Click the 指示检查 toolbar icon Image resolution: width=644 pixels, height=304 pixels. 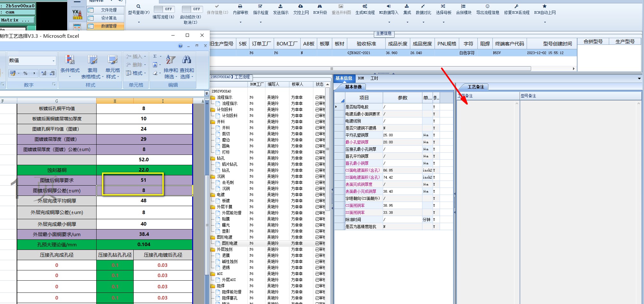(260, 6)
